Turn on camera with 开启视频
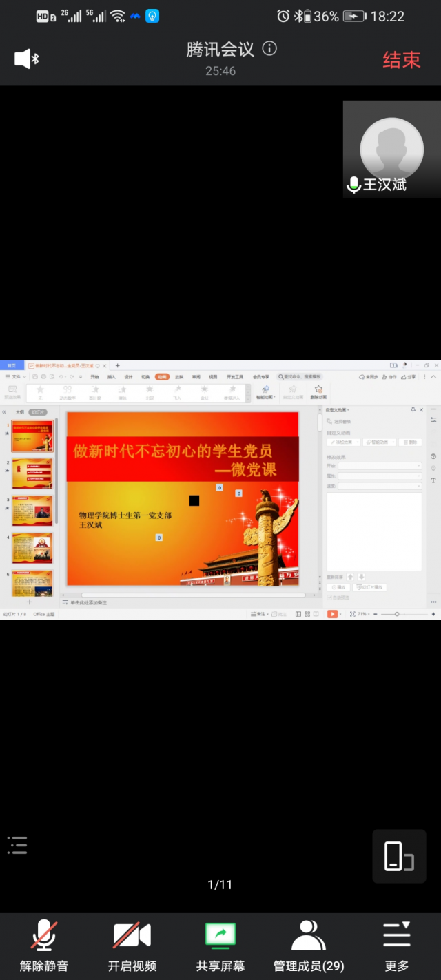Screen dimensions: 441x980 132,946
